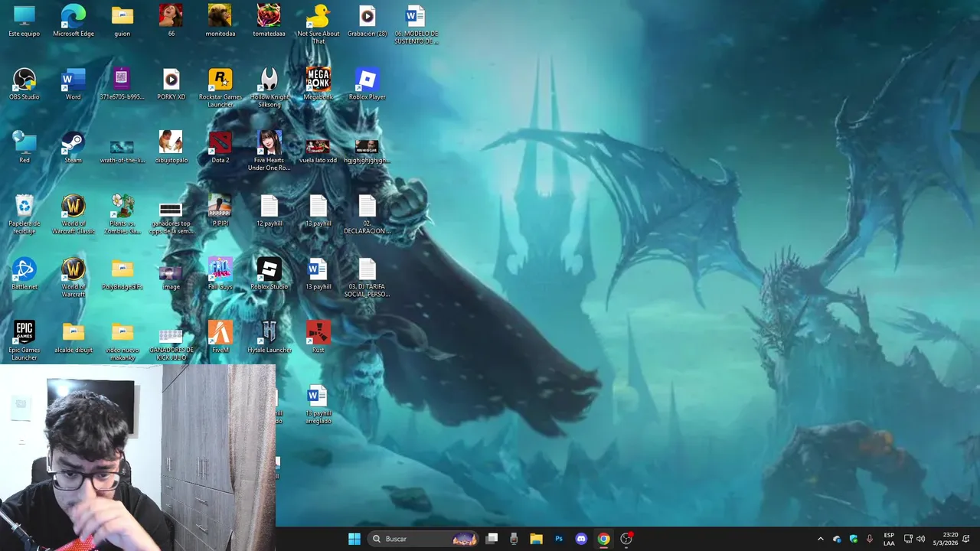980x551 pixels.
Task: Open the volume speaker tray icon
Action: 920,539
